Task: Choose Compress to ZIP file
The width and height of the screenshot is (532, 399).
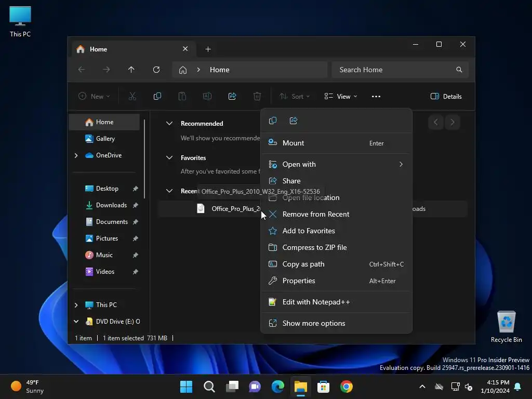Action: [336, 247]
